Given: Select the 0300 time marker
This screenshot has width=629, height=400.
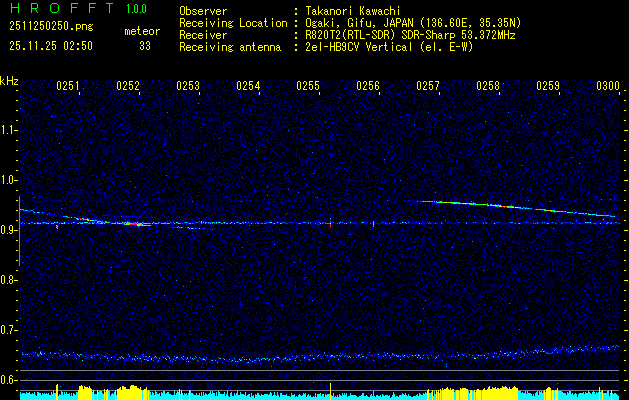Looking at the screenshot, I should click(608, 87).
